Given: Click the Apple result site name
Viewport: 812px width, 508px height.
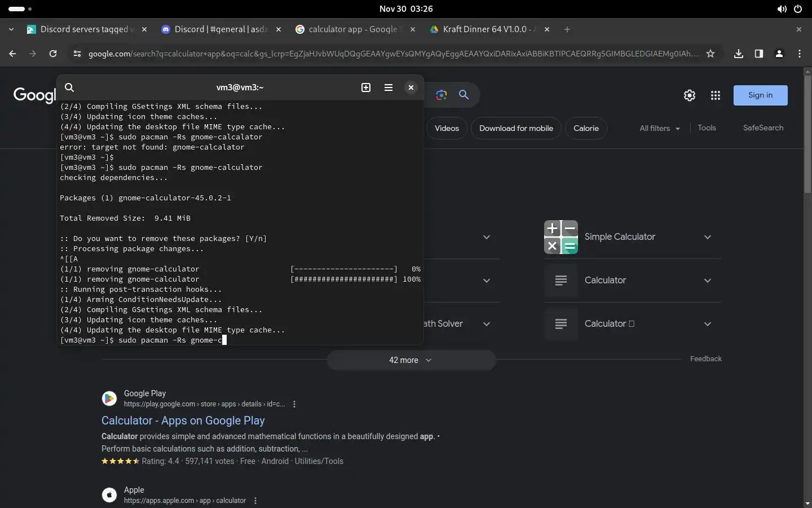Looking at the screenshot, I should [134, 490].
